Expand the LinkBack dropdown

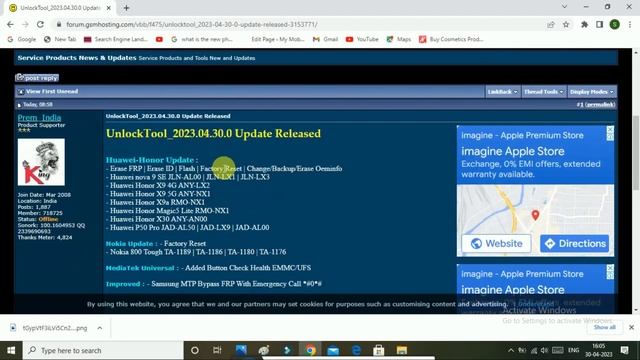pyautogui.click(x=502, y=92)
